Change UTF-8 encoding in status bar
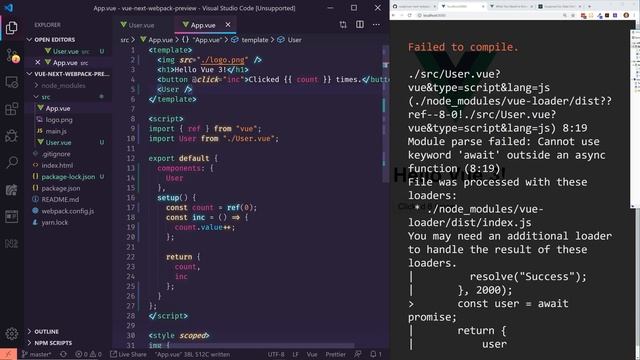Viewport: 640px width, 360px height. coord(276,354)
